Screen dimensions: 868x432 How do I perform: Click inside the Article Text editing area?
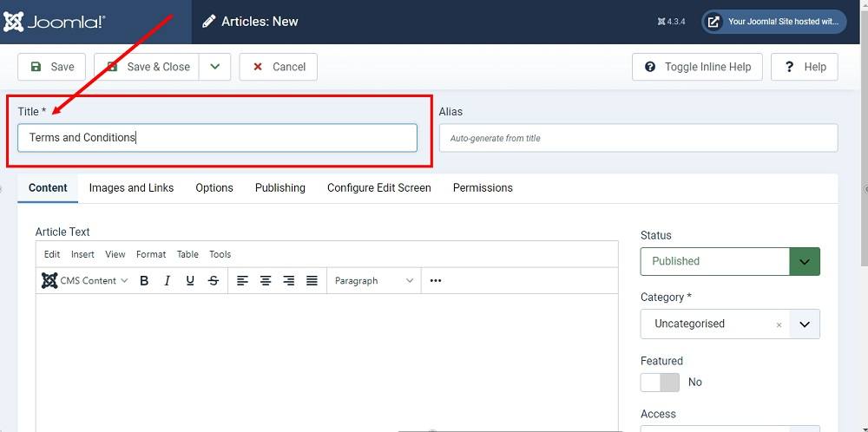(x=326, y=363)
